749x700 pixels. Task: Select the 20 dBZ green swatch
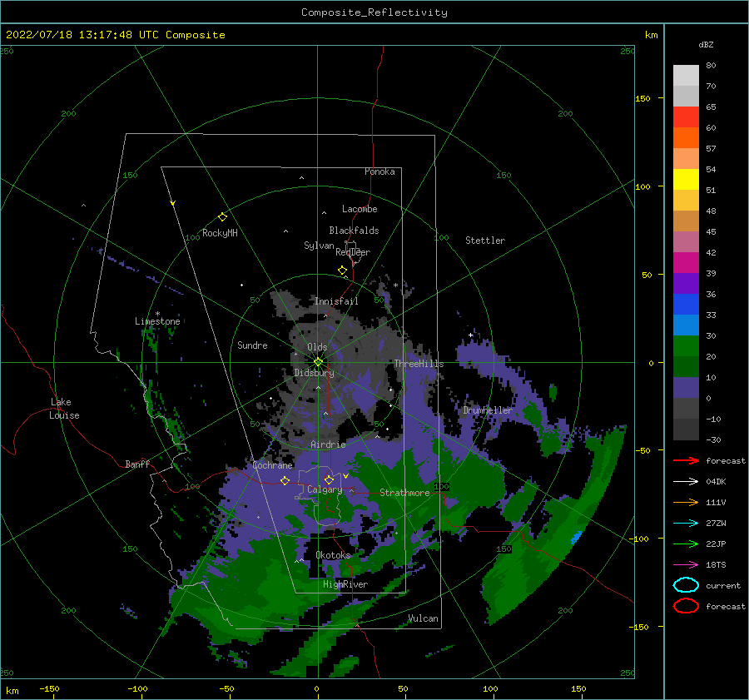[x=686, y=346]
